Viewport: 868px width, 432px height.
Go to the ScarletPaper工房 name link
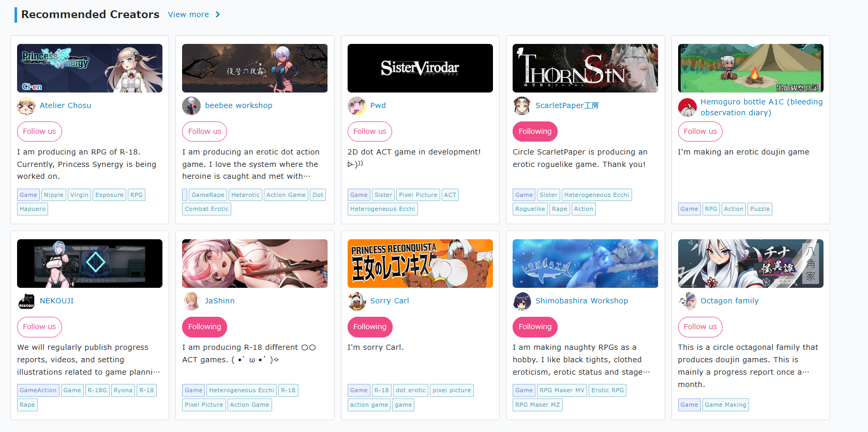click(567, 105)
